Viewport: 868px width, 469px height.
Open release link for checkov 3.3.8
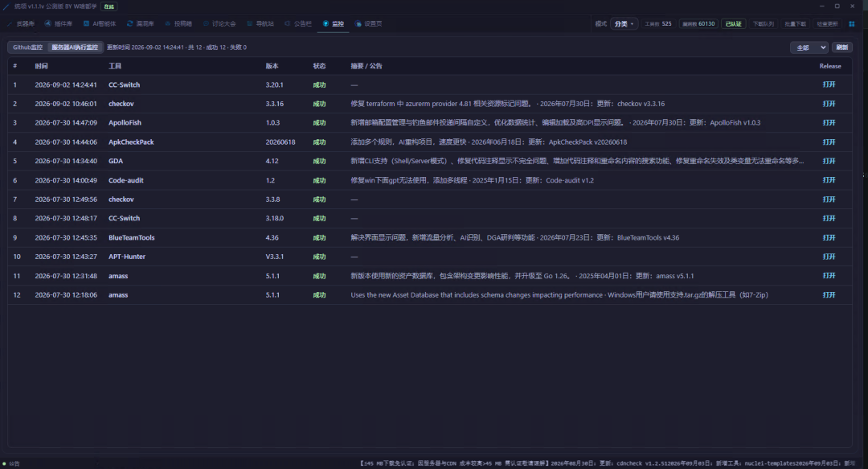[x=829, y=199]
